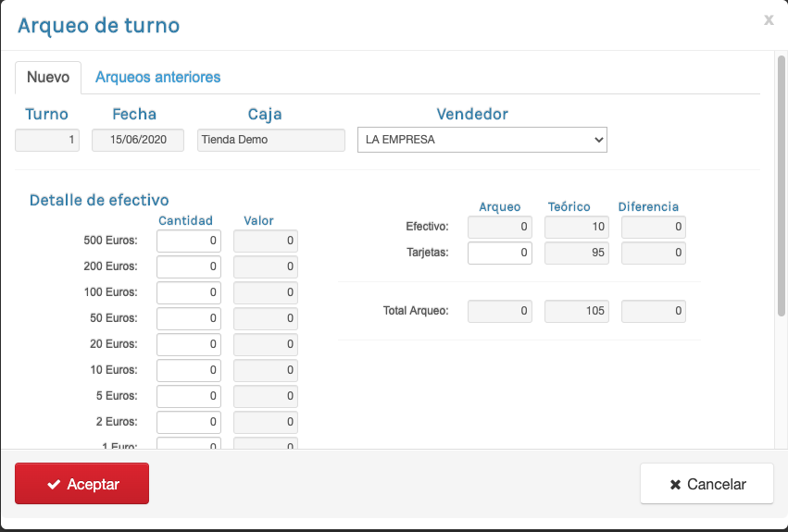Click the Total Arqueo teórico field
788x532 pixels.
(576, 312)
